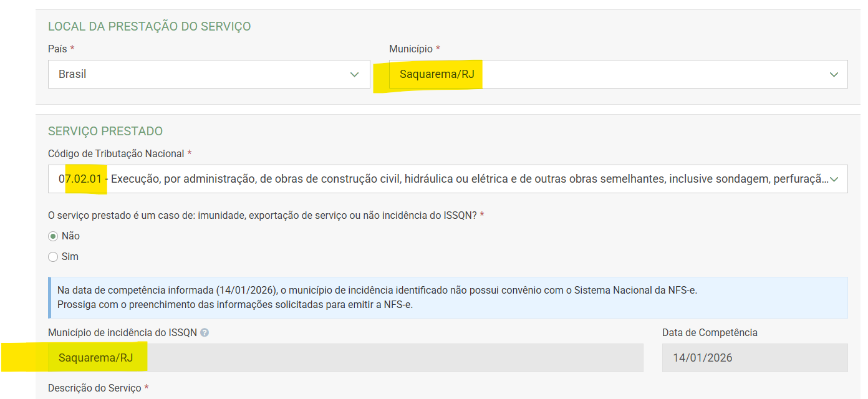Click the Descrição do Serviço label
Image resolution: width=868 pixels, height=399 pixels.
[95, 388]
